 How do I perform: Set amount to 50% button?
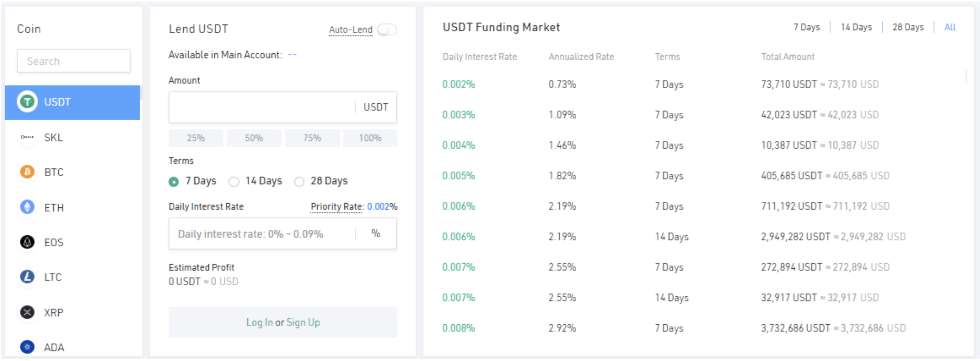[x=254, y=138]
